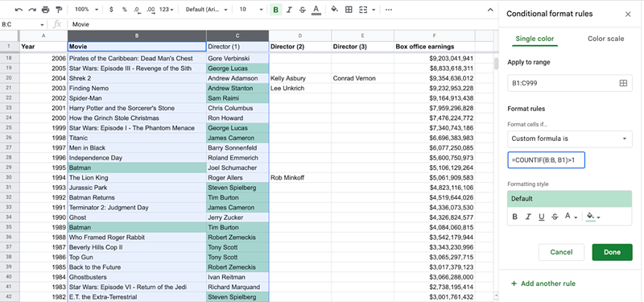Click the Joel Schumacher cell
644x302 pixels.
[x=237, y=168]
